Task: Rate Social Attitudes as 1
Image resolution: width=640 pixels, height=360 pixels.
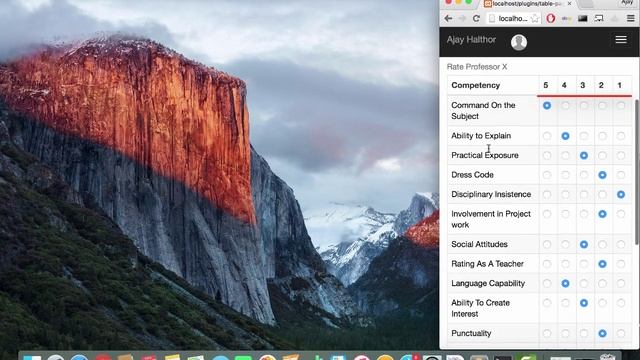Action: coord(621,244)
